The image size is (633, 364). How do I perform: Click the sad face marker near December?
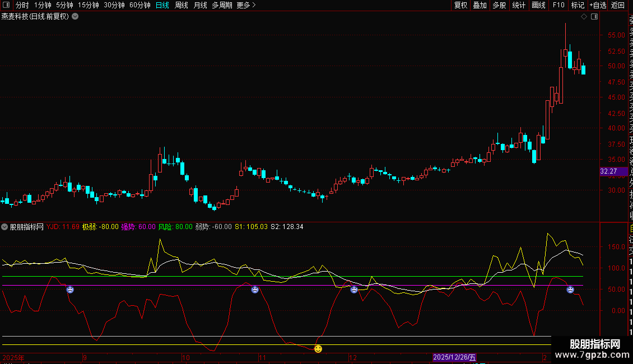[x=354, y=290]
